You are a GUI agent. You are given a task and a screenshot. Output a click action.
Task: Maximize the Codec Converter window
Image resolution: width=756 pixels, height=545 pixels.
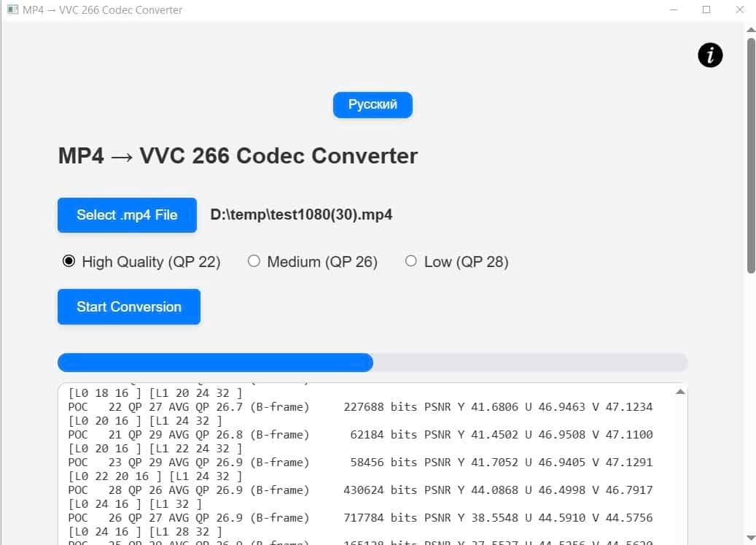(x=706, y=10)
